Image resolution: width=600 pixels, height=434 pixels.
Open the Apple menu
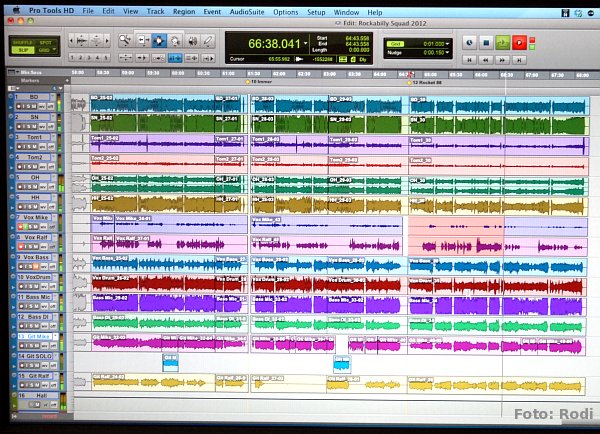16,10
